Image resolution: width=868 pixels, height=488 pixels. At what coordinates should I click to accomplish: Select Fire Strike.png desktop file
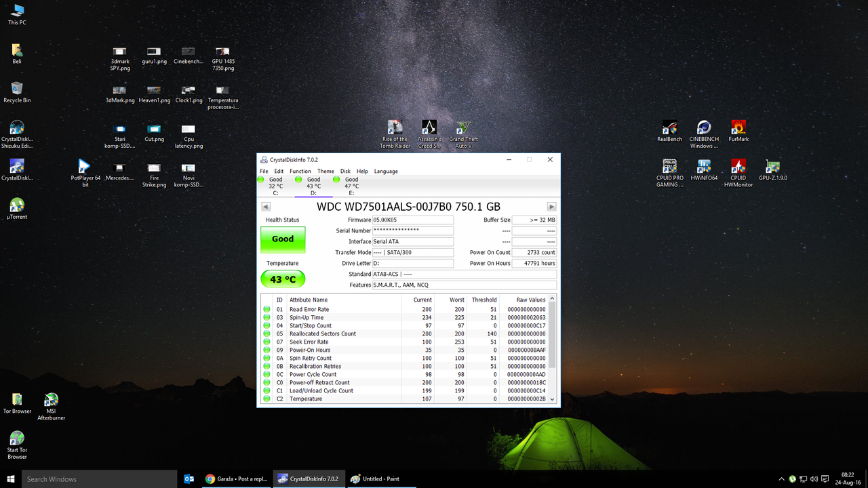click(x=154, y=176)
